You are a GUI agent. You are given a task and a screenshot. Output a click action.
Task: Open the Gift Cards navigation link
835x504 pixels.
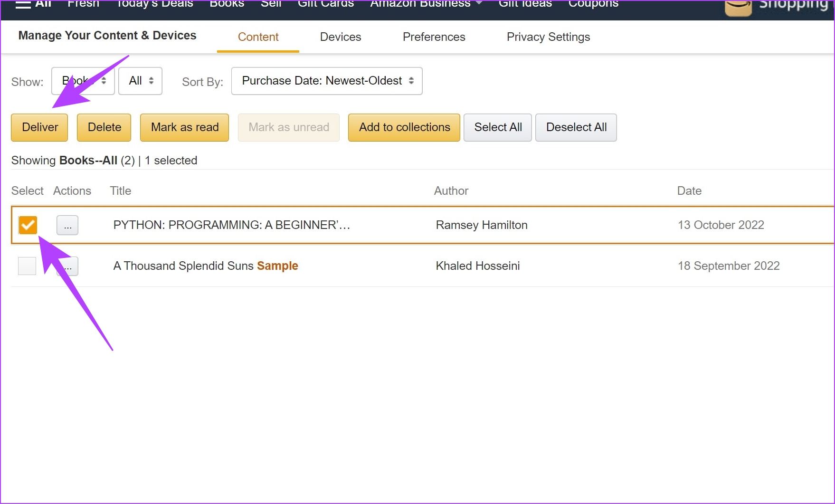pos(326,4)
